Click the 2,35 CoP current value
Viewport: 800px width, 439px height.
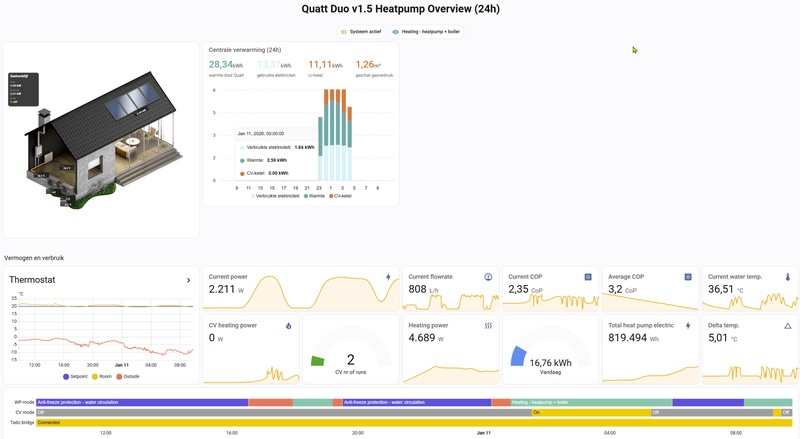[x=525, y=289]
